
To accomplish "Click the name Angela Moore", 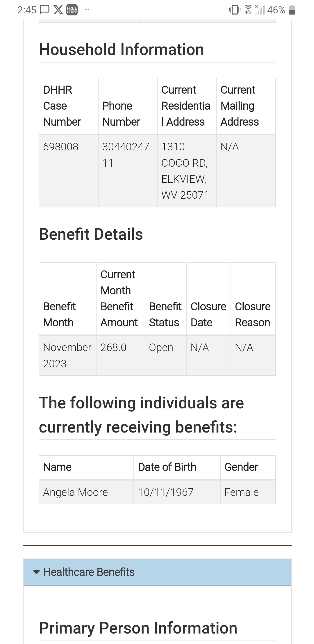I will click(x=76, y=492).
